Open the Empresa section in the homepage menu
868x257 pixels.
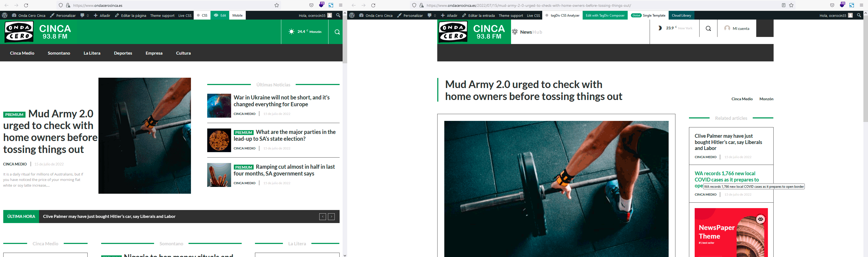pos(154,53)
